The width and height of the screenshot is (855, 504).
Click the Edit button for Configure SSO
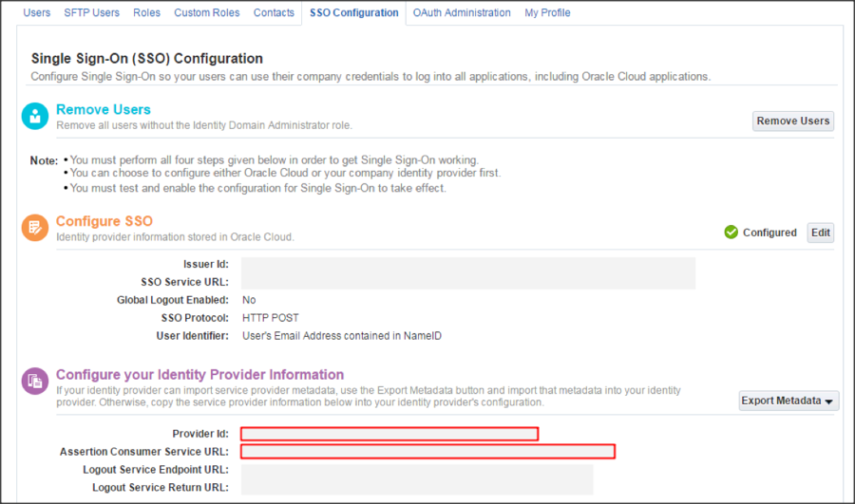(x=820, y=233)
